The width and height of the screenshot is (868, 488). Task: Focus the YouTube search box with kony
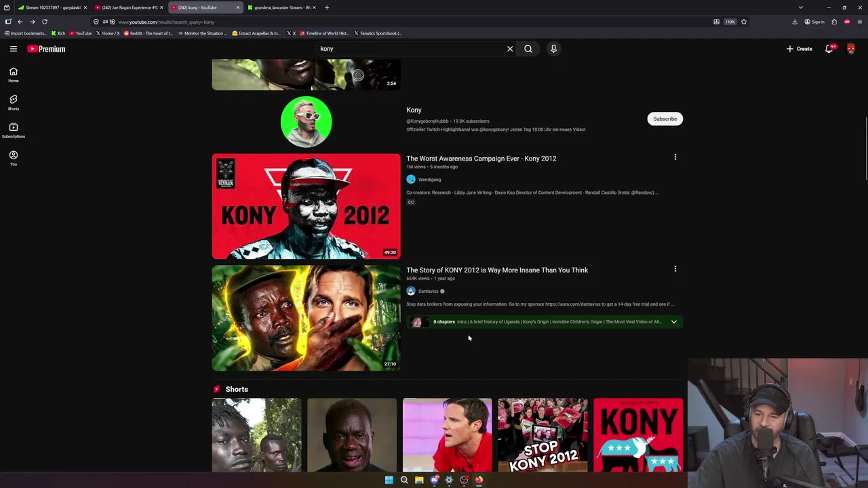coord(410,49)
